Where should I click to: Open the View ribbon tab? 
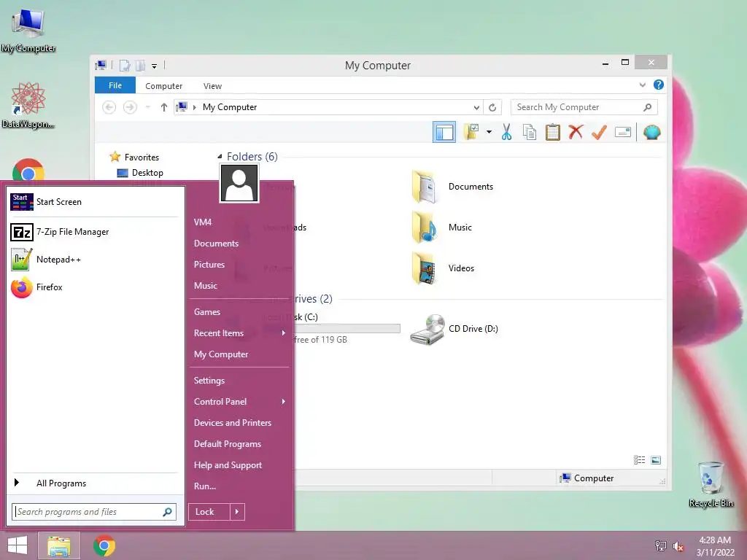[x=212, y=86]
